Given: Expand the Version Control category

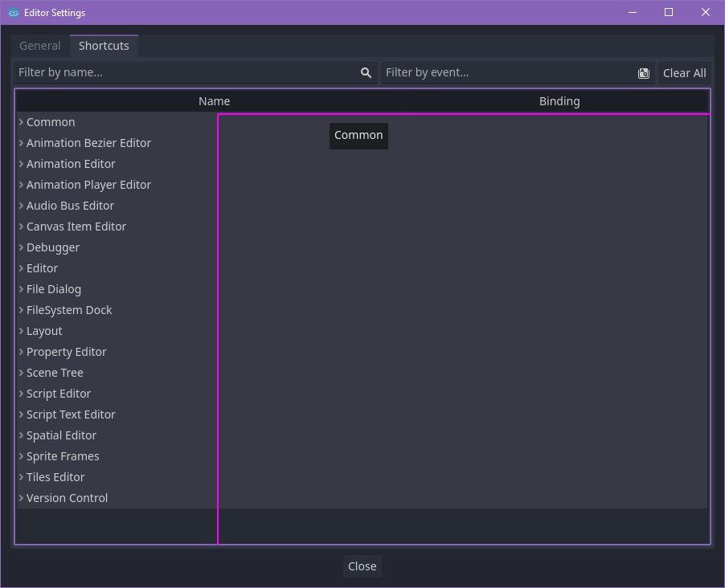Looking at the screenshot, I should click(x=21, y=497).
